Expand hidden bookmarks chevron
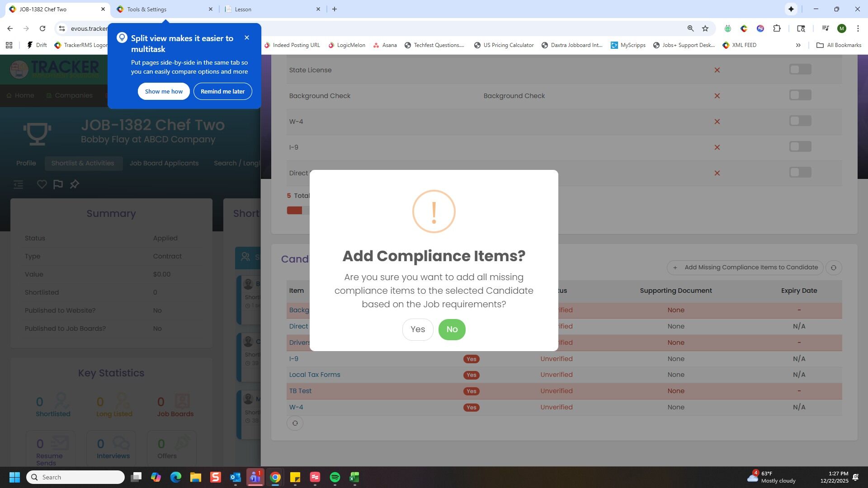The width and height of the screenshot is (868, 488). click(x=798, y=45)
